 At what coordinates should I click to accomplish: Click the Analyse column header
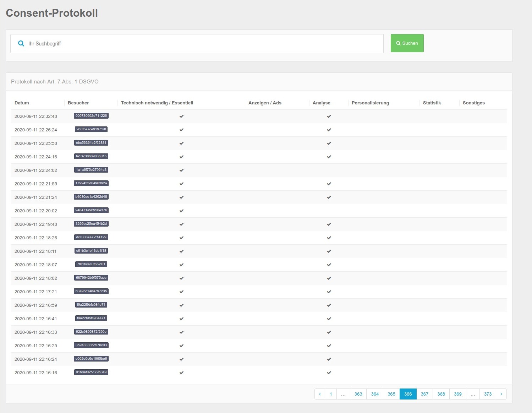[321, 103]
